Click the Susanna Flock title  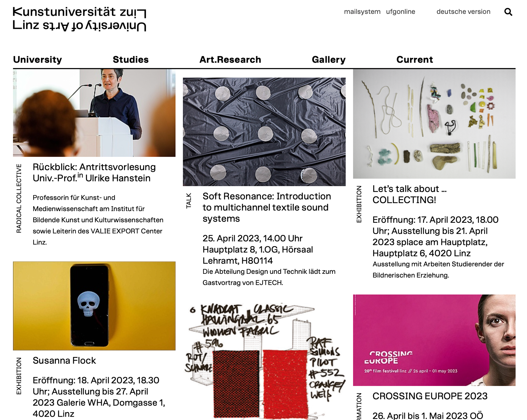(64, 360)
